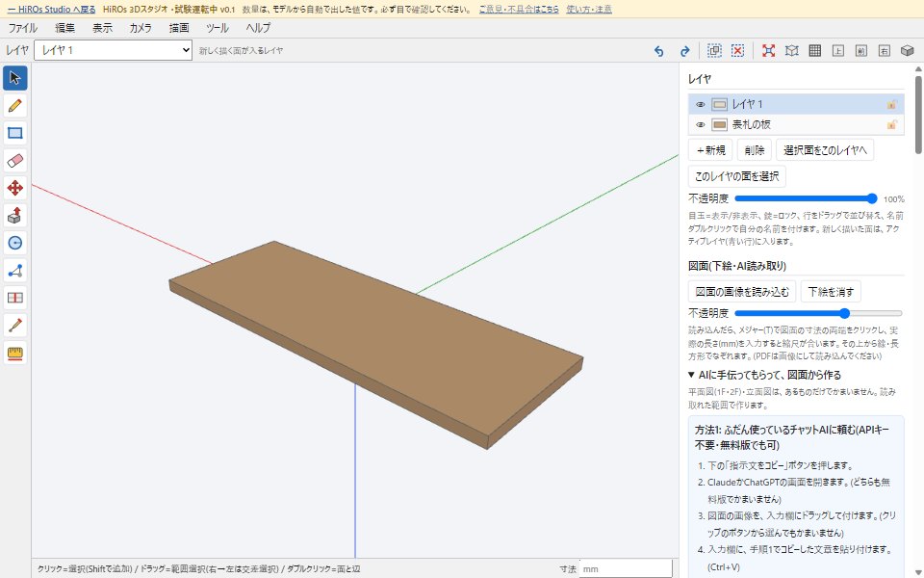This screenshot has height=578, width=924.
Task: Select the move tool with red arrows
Action: [x=15, y=188]
